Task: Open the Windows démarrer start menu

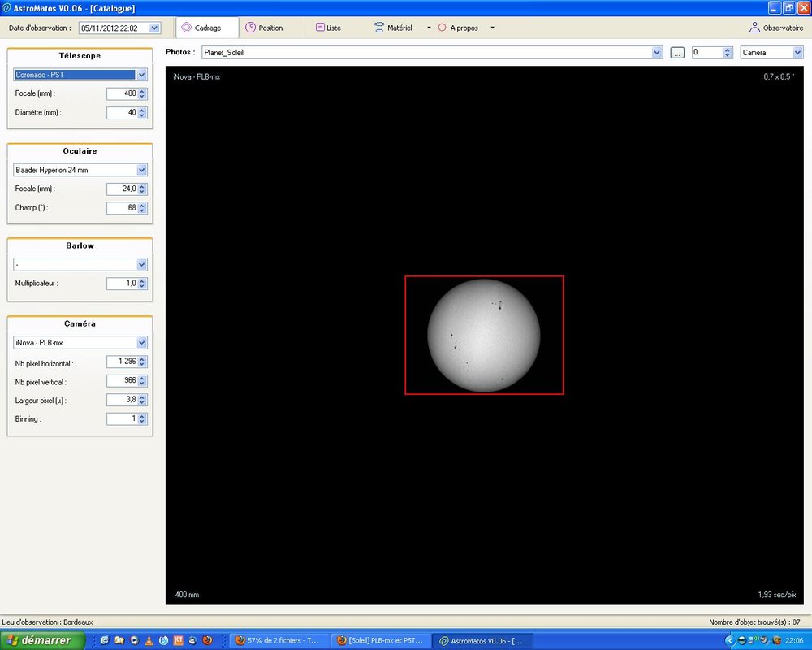Action: 37,640
